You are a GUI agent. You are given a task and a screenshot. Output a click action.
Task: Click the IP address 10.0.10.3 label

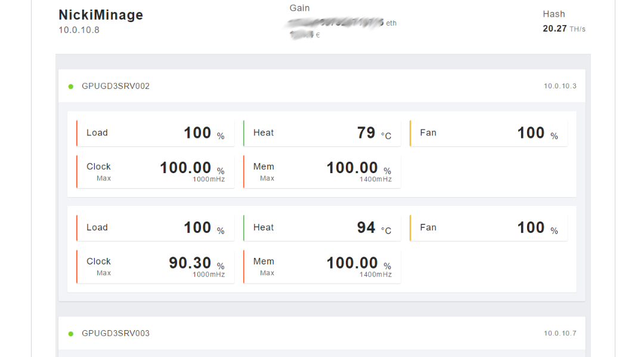tap(559, 86)
